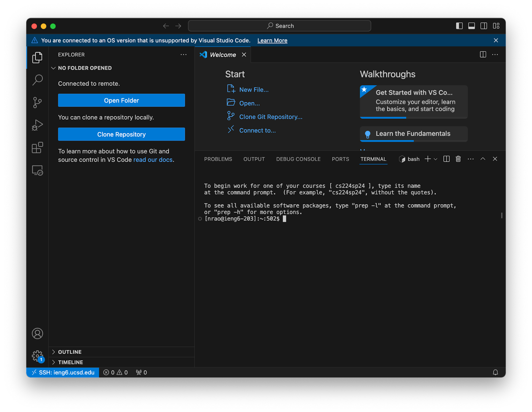Split the editor to the right

coord(483,55)
